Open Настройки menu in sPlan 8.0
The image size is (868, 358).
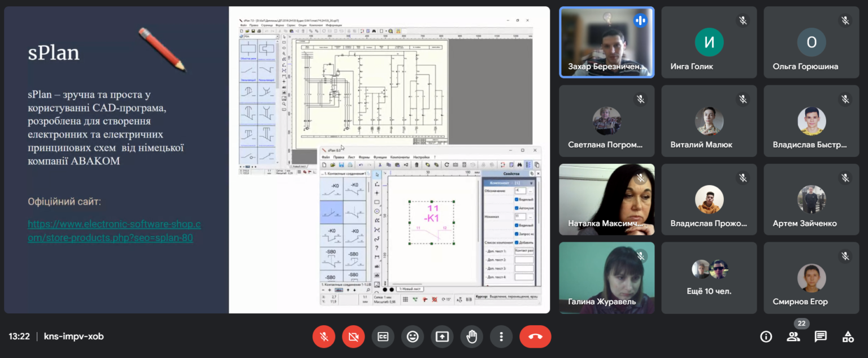pos(422,157)
